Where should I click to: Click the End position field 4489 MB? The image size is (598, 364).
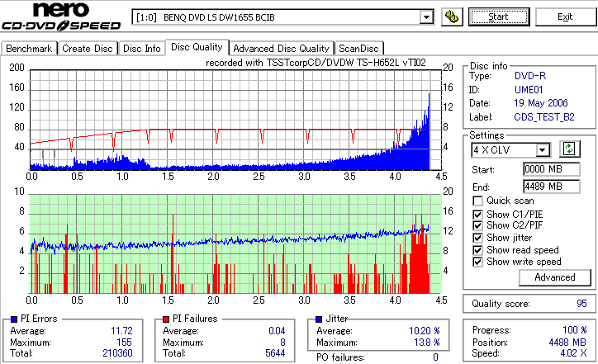tap(552, 187)
